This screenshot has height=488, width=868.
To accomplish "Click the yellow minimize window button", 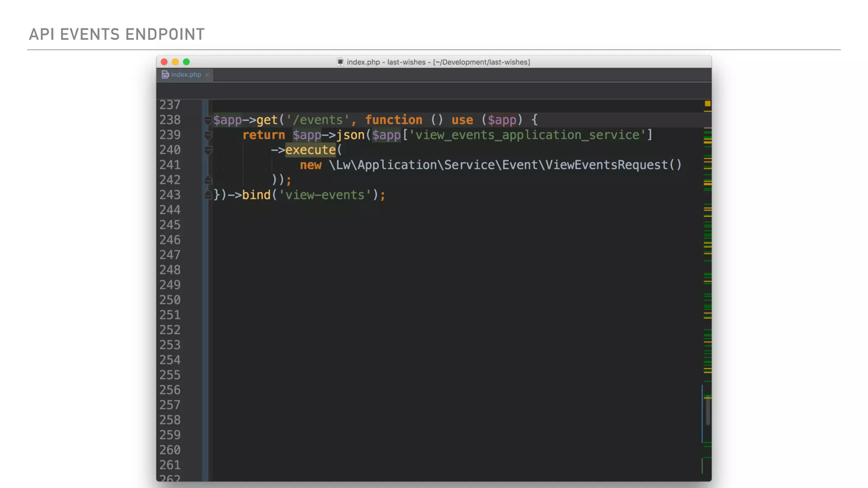I will (175, 62).
